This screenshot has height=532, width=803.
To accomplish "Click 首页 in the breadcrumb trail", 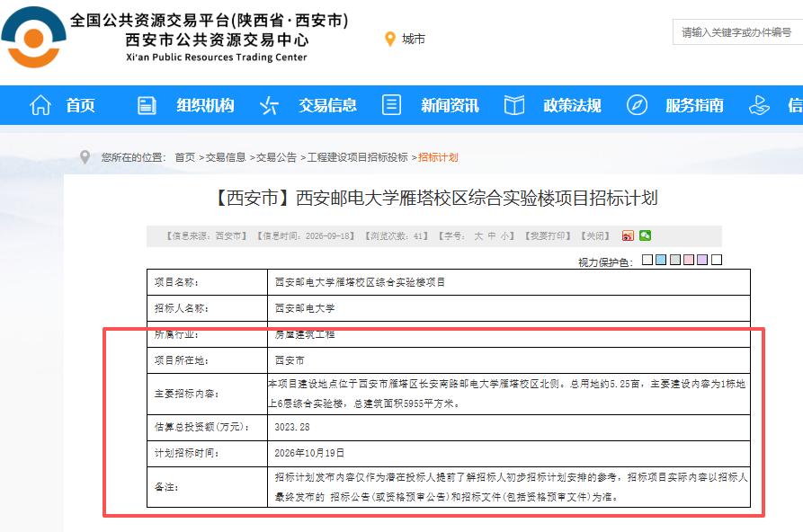I will (185, 157).
